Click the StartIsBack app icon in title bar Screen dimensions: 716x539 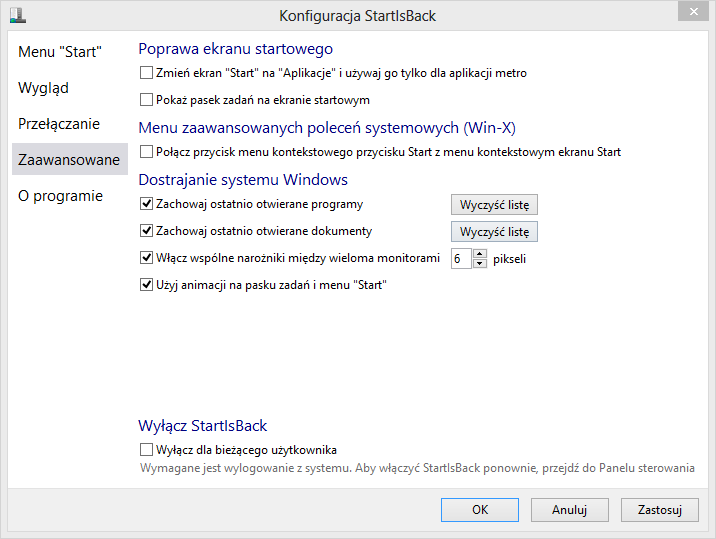18,15
